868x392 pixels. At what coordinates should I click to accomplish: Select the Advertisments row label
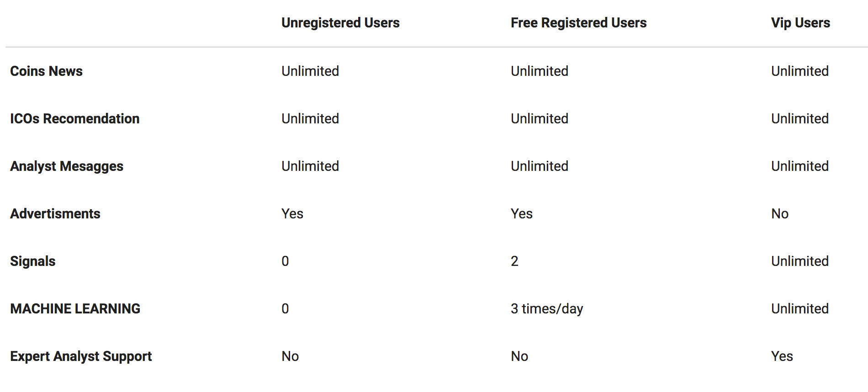click(55, 214)
